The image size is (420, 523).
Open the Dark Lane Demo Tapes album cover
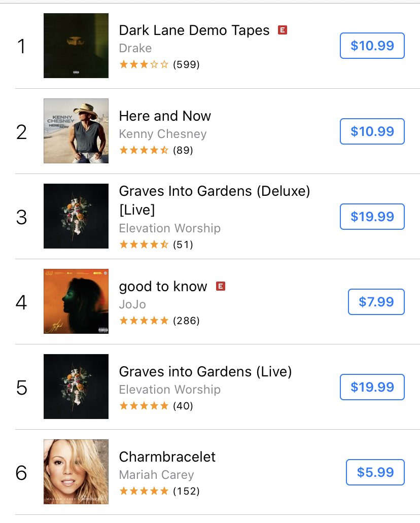(x=76, y=46)
